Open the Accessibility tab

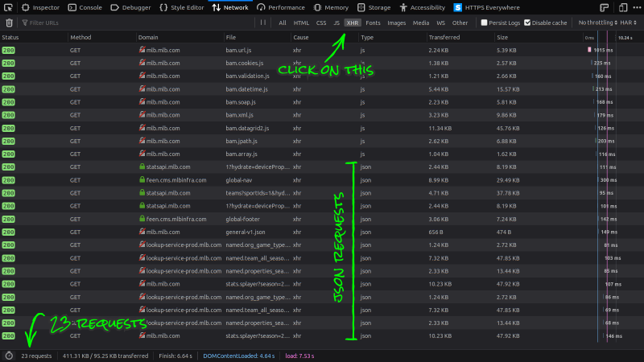[x=422, y=7]
